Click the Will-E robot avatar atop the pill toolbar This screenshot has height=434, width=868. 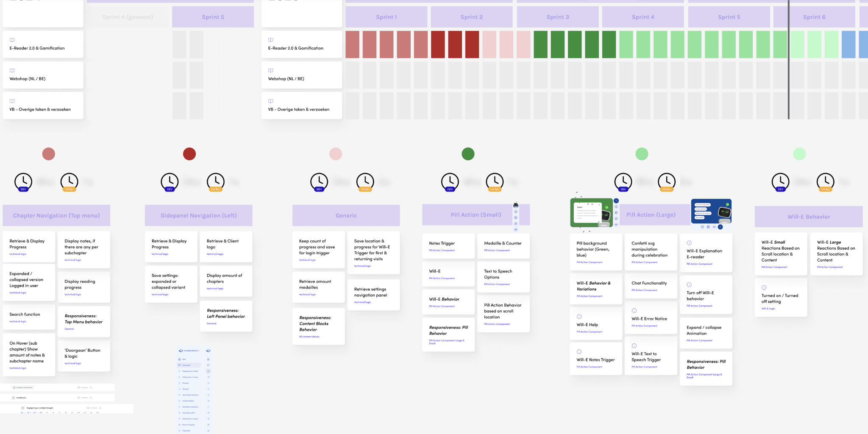pos(515,205)
